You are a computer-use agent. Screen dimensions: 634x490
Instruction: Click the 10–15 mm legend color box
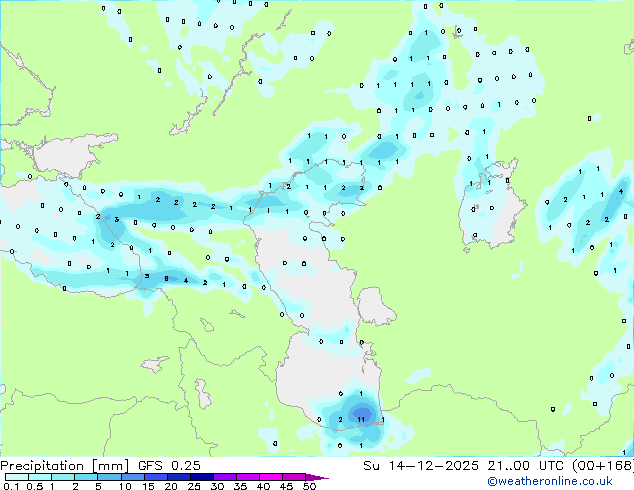(133, 477)
